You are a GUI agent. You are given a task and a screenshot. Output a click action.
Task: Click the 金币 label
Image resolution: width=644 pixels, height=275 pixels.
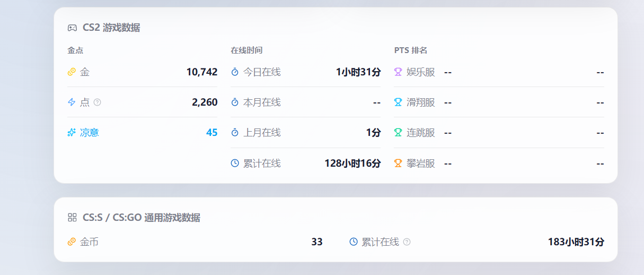click(x=89, y=242)
